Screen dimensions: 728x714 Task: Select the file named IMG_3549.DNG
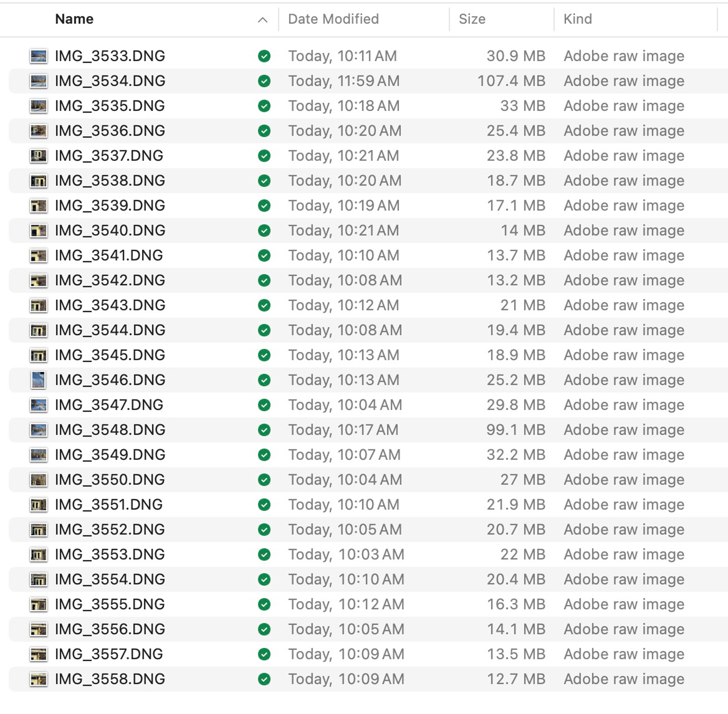tap(110, 455)
